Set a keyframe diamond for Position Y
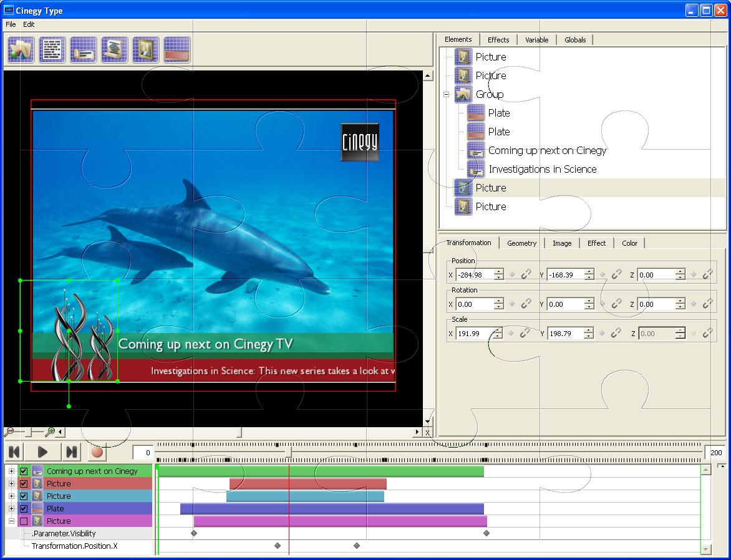This screenshot has width=731, height=560. pyautogui.click(x=603, y=274)
